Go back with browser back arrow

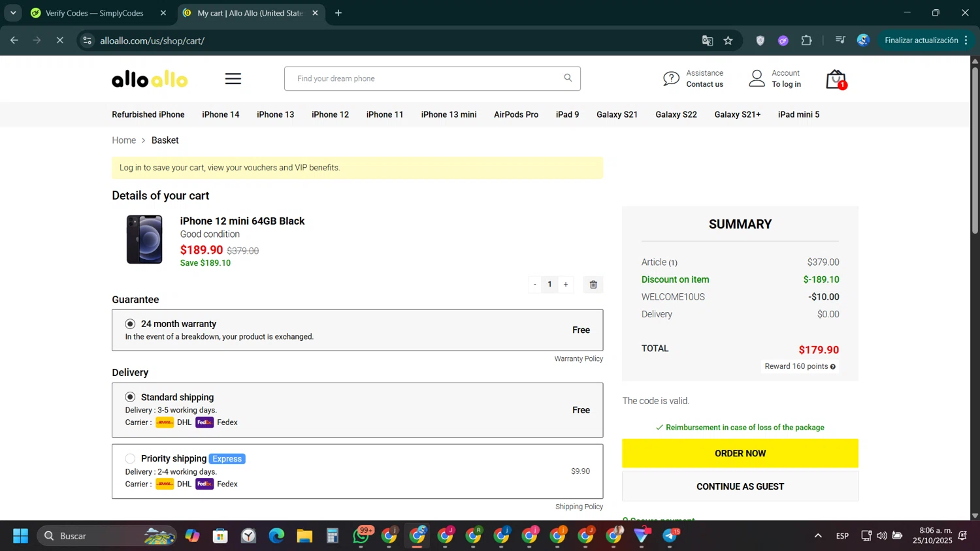coord(14,40)
